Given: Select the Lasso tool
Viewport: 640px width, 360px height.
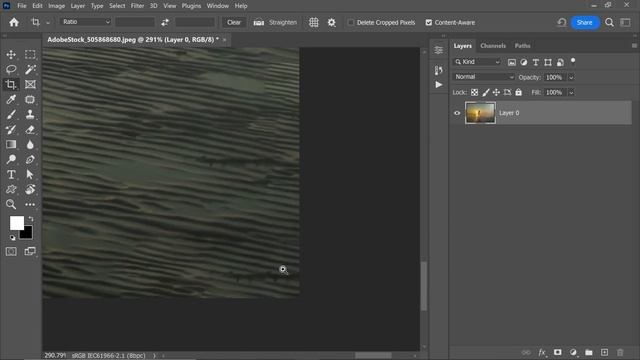Looking at the screenshot, I should coord(11,69).
